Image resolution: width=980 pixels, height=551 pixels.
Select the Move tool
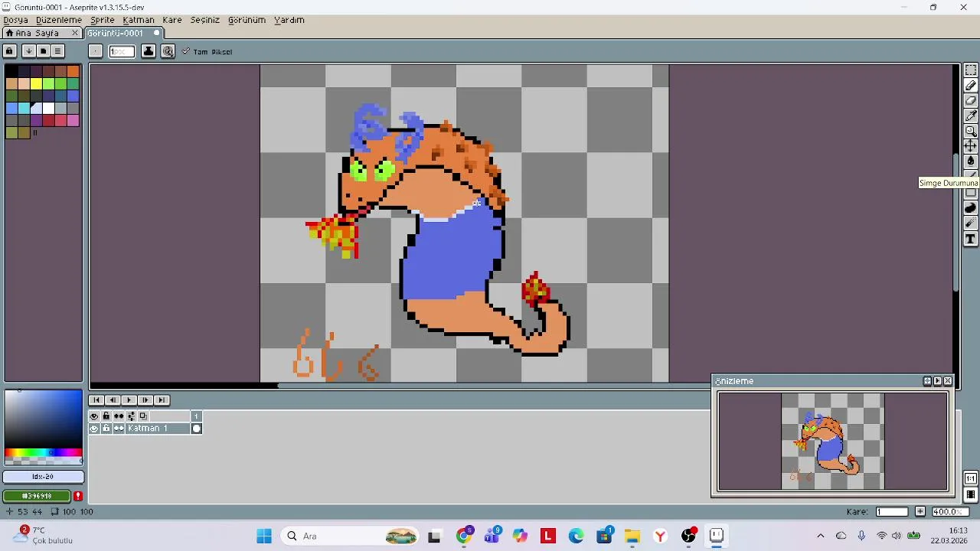970,145
